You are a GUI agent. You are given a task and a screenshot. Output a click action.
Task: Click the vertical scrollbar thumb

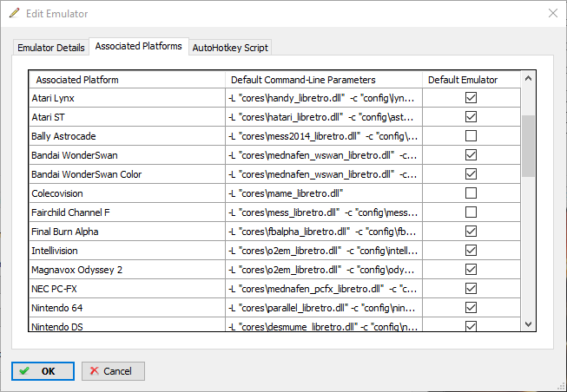pos(528,146)
